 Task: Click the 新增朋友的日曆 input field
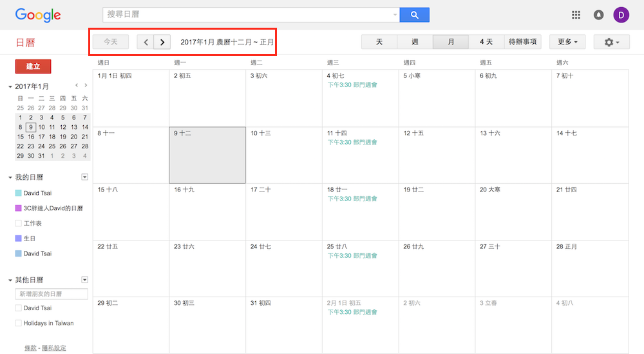[x=52, y=294]
